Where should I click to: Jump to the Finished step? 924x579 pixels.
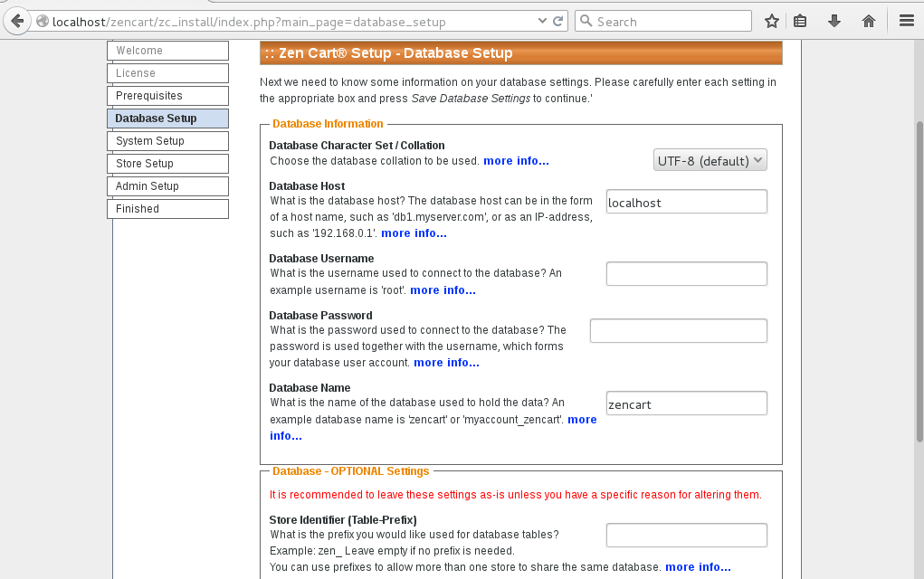168,209
